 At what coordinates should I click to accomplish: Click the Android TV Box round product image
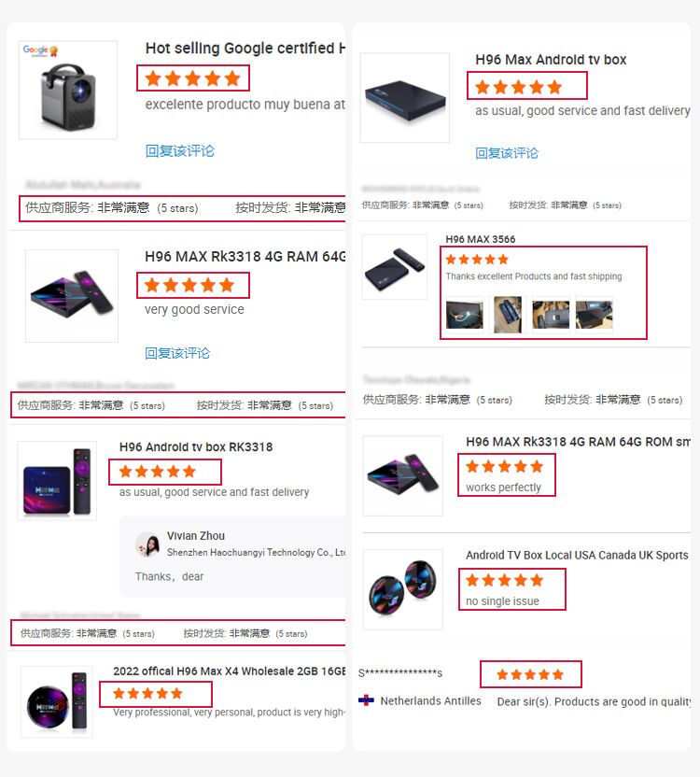pyautogui.click(x=403, y=589)
